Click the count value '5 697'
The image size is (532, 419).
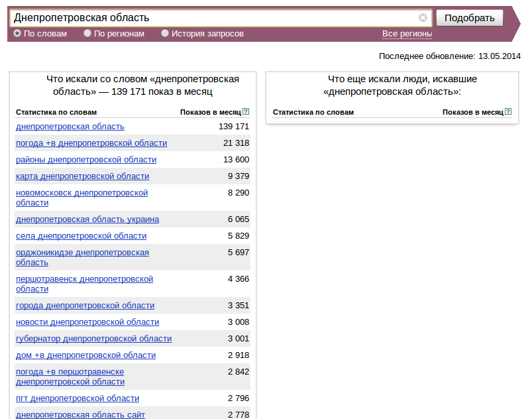click(x=239, y=253)
